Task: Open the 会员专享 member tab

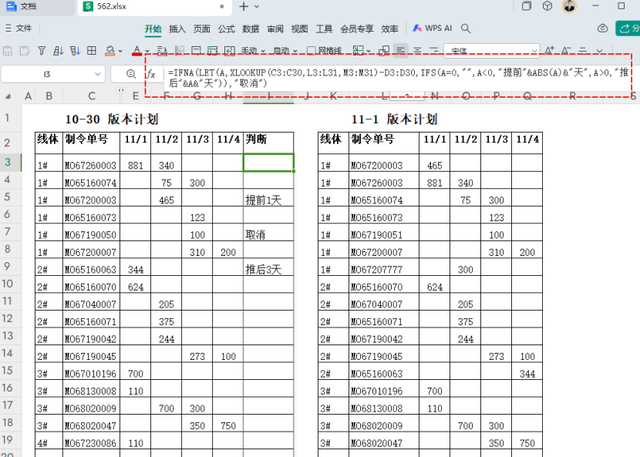Action: (357, 29)
